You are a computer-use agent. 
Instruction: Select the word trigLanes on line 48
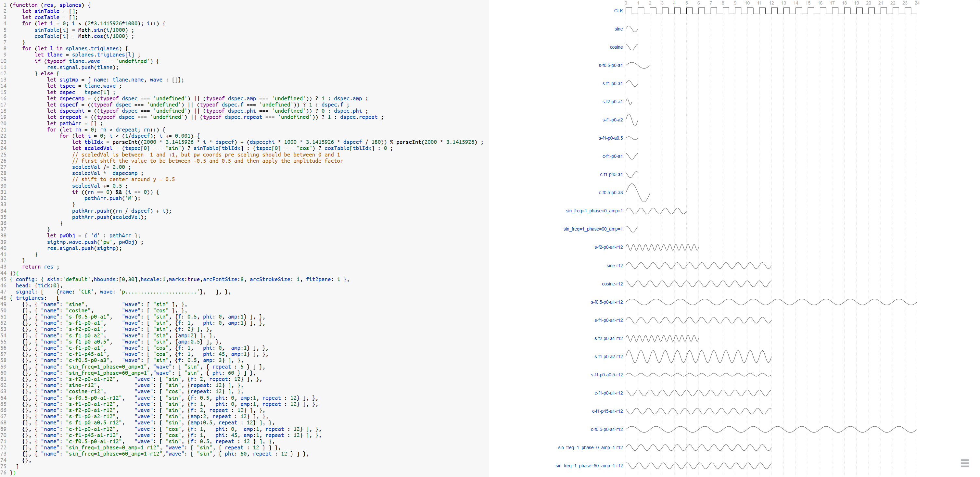(x=31, y=298)
